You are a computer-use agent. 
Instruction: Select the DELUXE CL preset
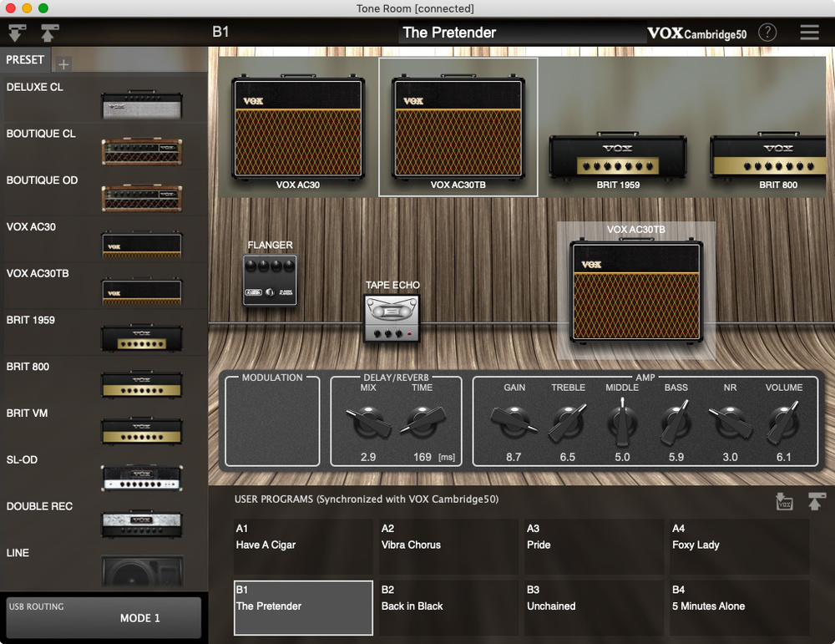pyautogui.click(x=104, y=99)
